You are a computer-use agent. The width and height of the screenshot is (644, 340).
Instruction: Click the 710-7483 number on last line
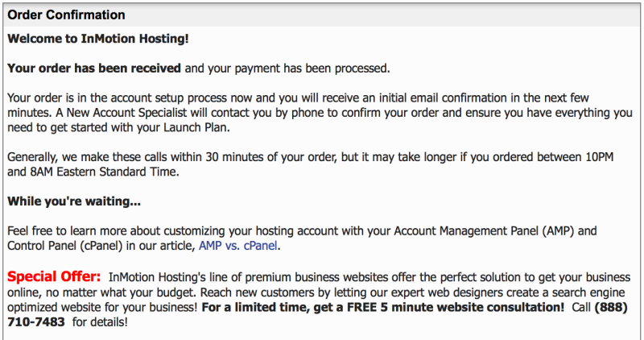pos(36,322)
